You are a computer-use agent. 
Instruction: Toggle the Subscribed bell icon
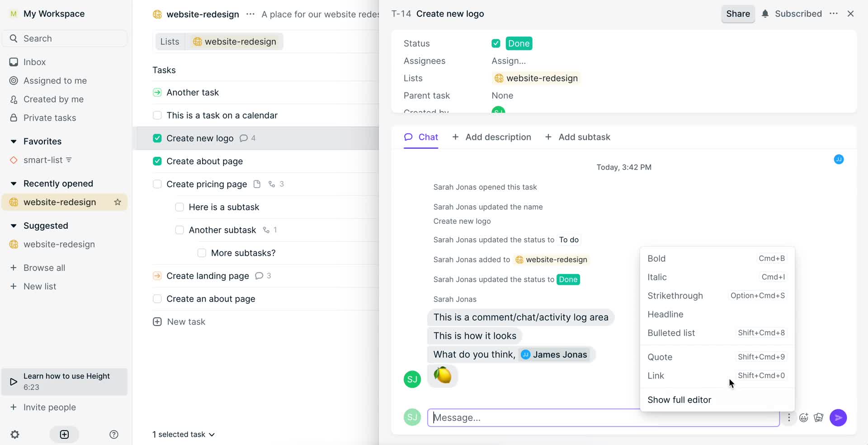[x=765, y=14]
